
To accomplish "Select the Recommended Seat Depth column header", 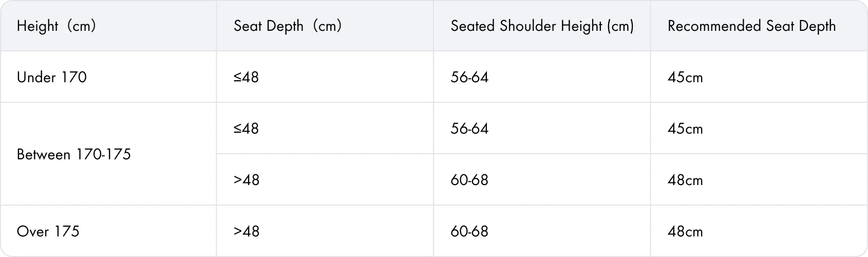I will point(751,26).
